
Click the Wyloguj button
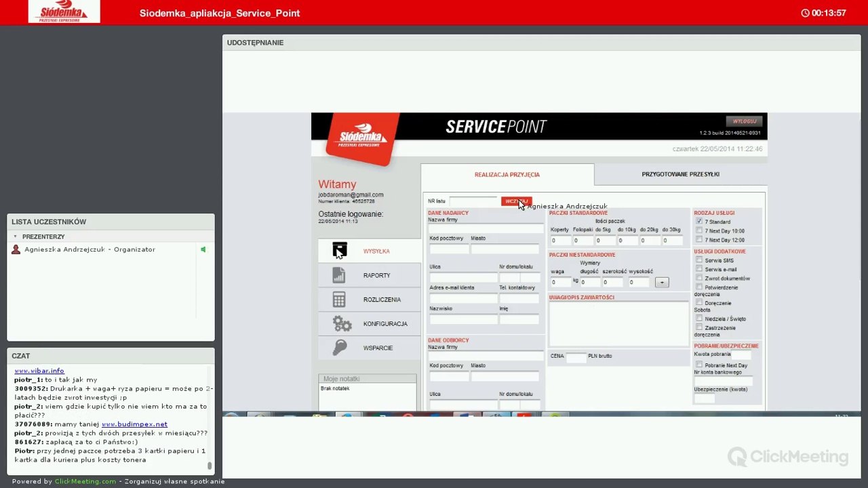745,121
